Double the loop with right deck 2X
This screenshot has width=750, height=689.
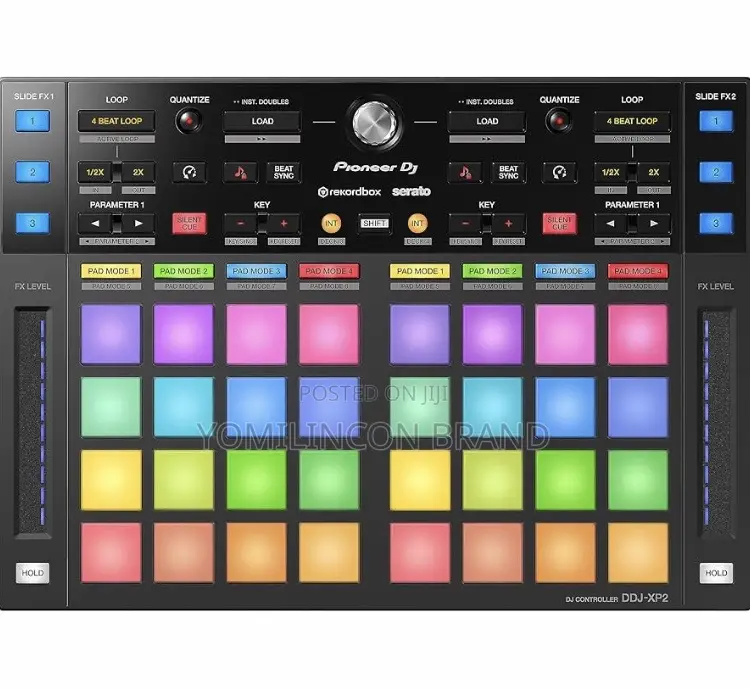[654, 172]
